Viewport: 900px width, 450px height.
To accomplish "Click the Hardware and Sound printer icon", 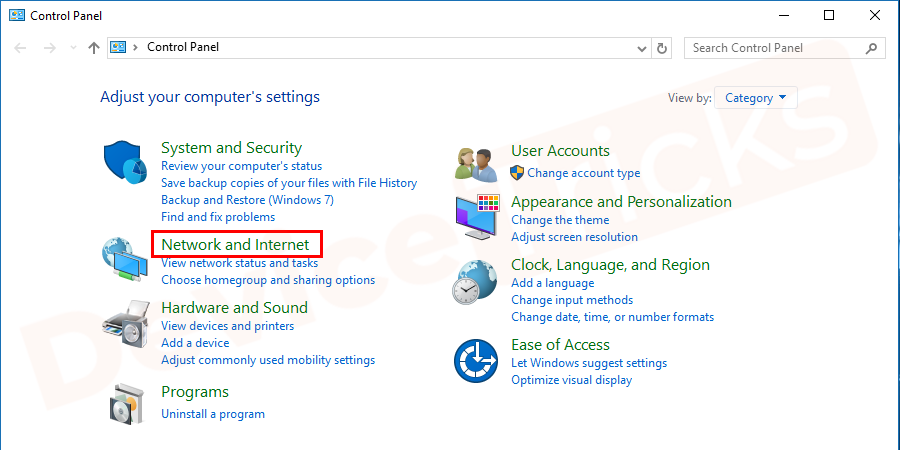I will tap(126, 324).
